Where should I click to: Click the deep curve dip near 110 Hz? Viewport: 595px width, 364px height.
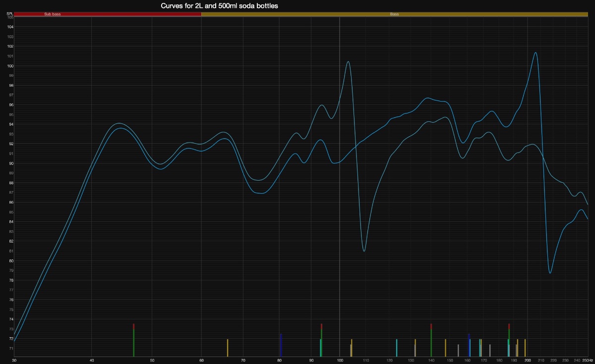click(x=364, y=251)
